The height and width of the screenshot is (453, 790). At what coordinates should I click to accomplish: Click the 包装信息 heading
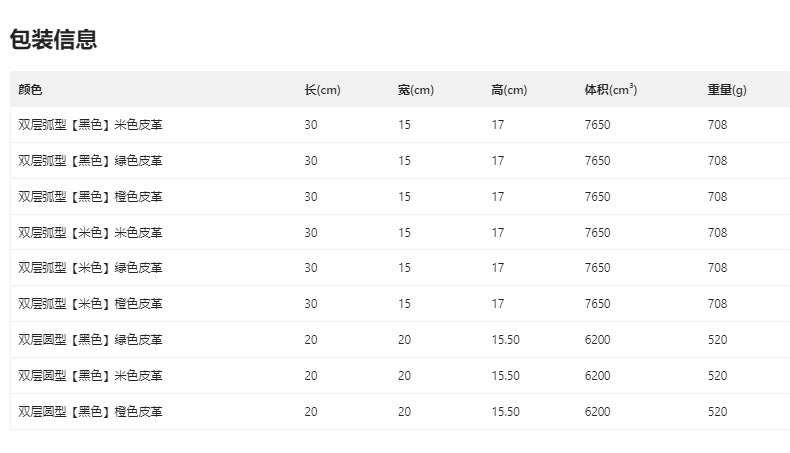(x=53, y=40)
